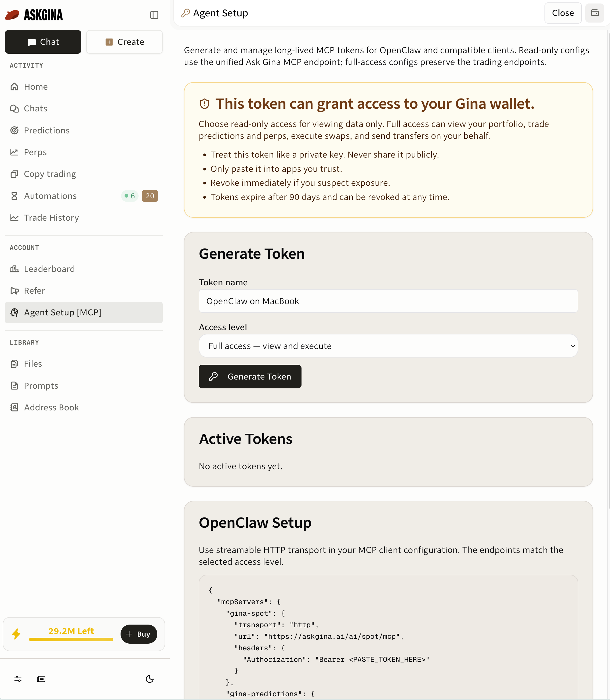The height and width of the screenshot is (700, 610).
Task: Click the Automations hourglass icon
Action: (x=14, y=196)
